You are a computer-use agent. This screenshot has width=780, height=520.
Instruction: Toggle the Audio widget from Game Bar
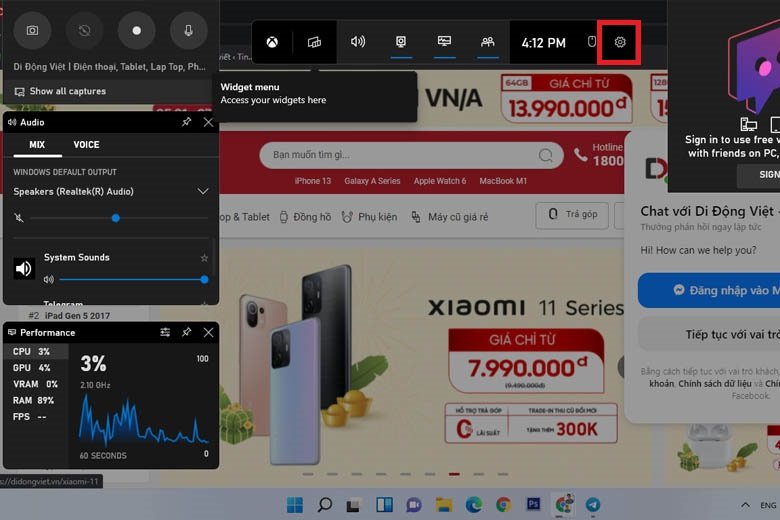pyautogui.click(x=358, y=43)
